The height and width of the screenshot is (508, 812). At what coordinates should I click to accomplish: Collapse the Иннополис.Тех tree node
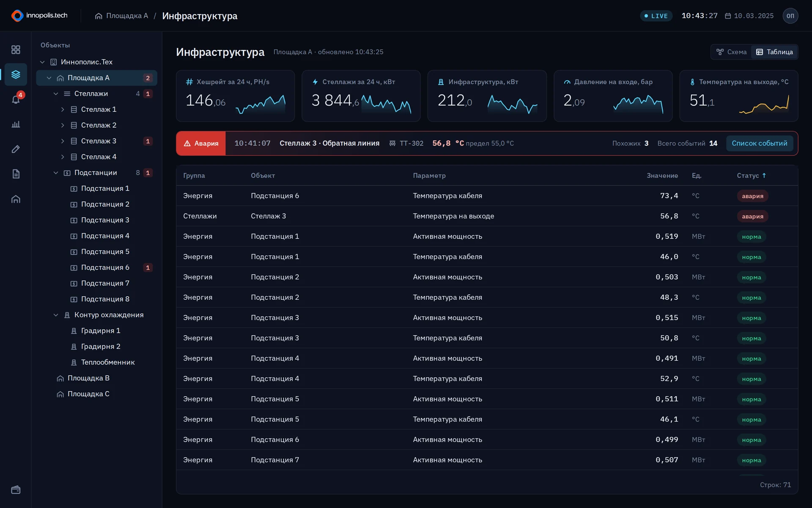tap(42, 62)
